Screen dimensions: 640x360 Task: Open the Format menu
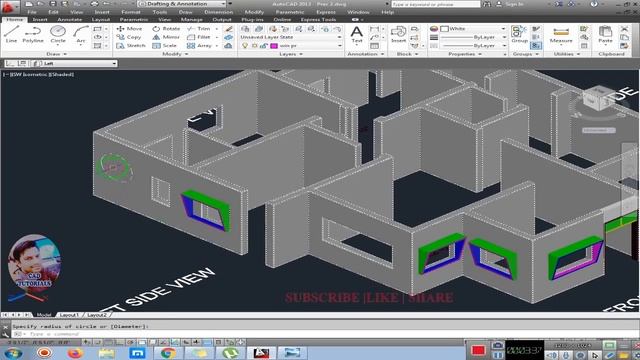point(131,12)
